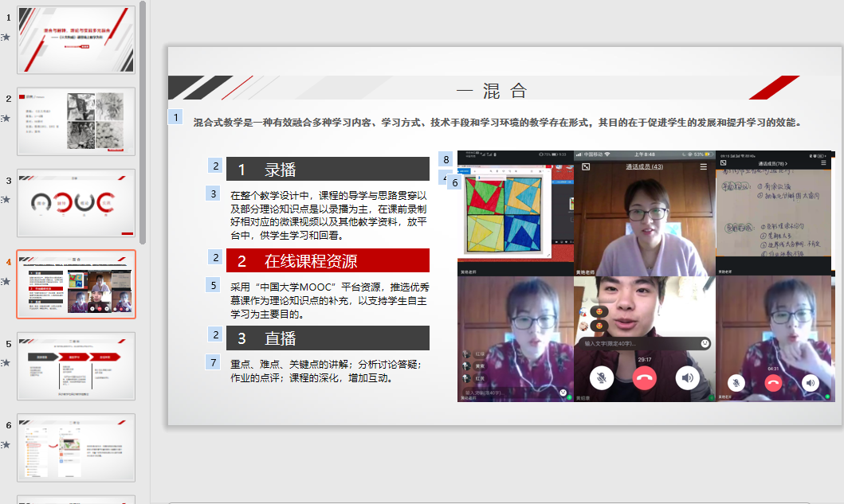Click the hamburger menu beside 通话成员 (43)
Image resolution: width=844 pixels, height=504 pixels.
point(703,167)
